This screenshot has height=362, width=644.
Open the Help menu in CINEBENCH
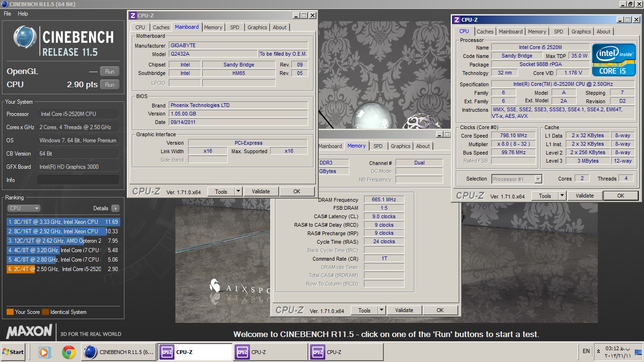pos(23,14)
